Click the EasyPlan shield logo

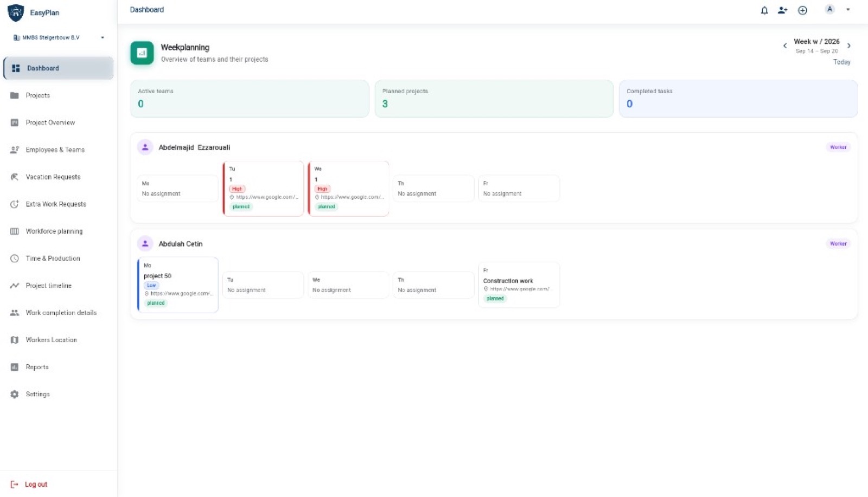coord(16,12)
